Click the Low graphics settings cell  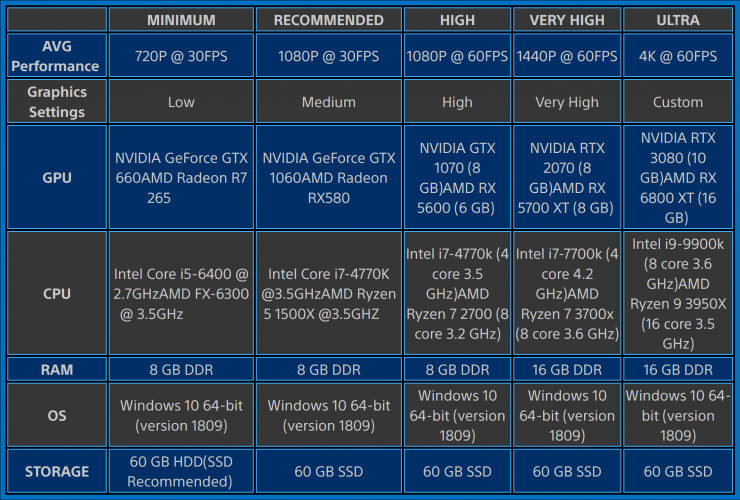pyautogui.click(x=181, y=102)
